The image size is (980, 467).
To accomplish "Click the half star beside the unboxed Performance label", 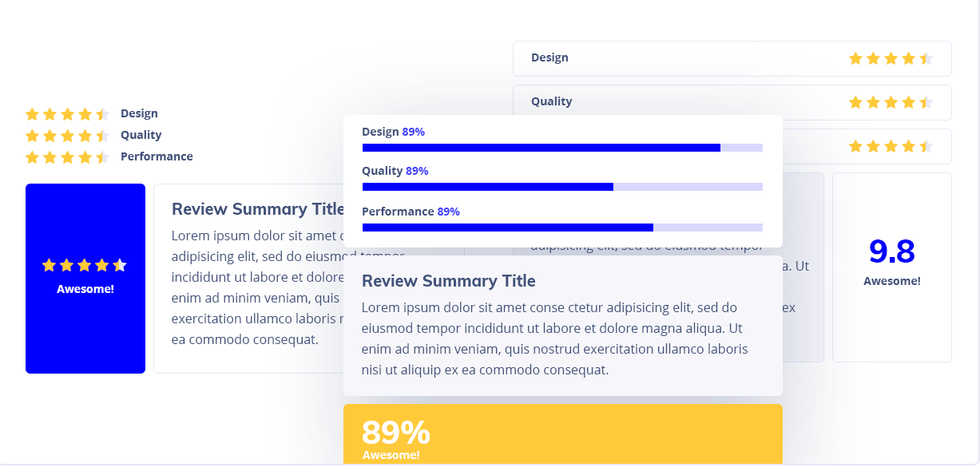I will click(x=102, y=157).
